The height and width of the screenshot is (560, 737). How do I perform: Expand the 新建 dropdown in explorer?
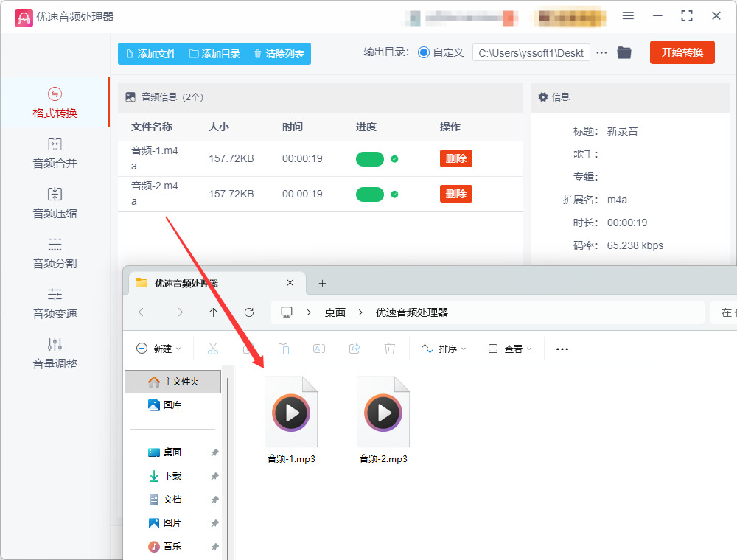(x=158, y=349)
